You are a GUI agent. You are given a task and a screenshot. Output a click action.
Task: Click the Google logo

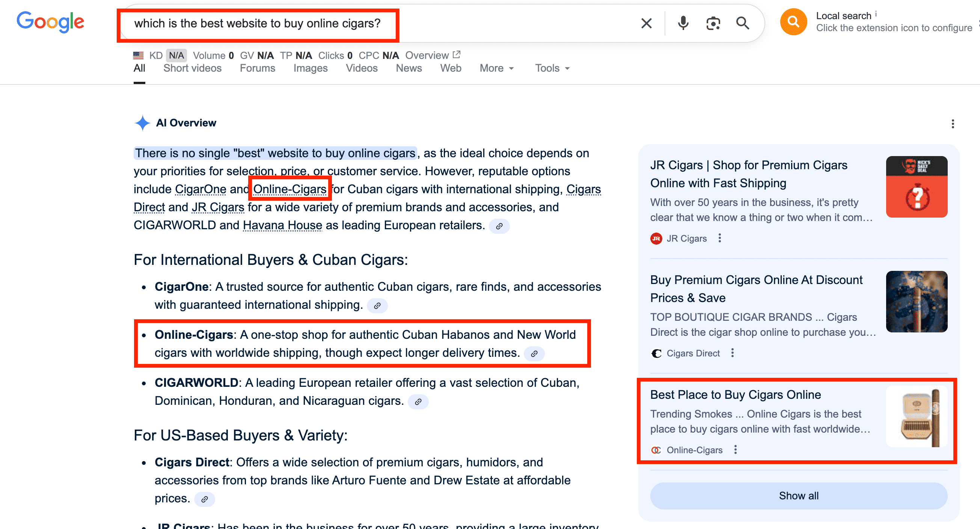coord(50,22)
